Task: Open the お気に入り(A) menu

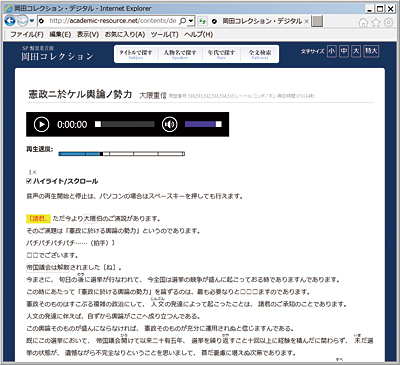Action: tap(125, 34)
